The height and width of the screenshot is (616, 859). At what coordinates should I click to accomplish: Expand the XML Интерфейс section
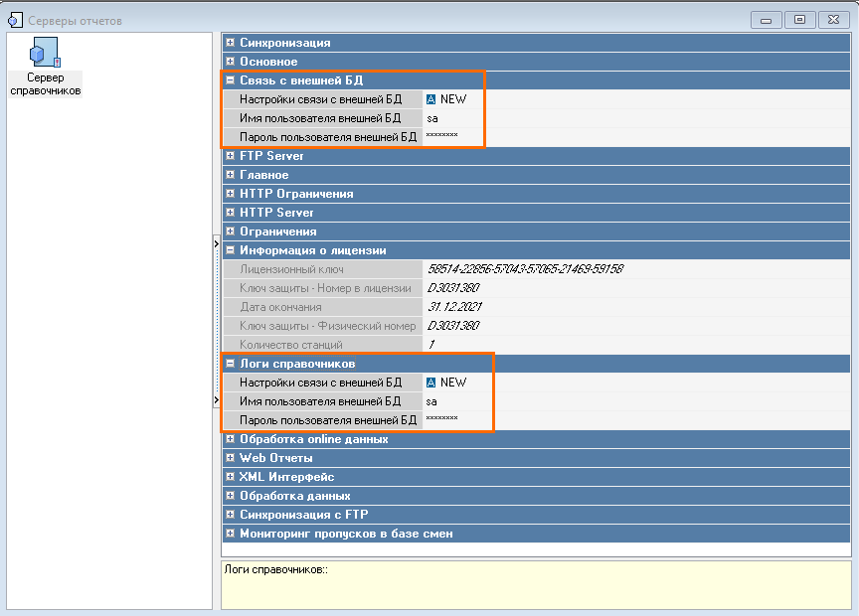point(231,477)
